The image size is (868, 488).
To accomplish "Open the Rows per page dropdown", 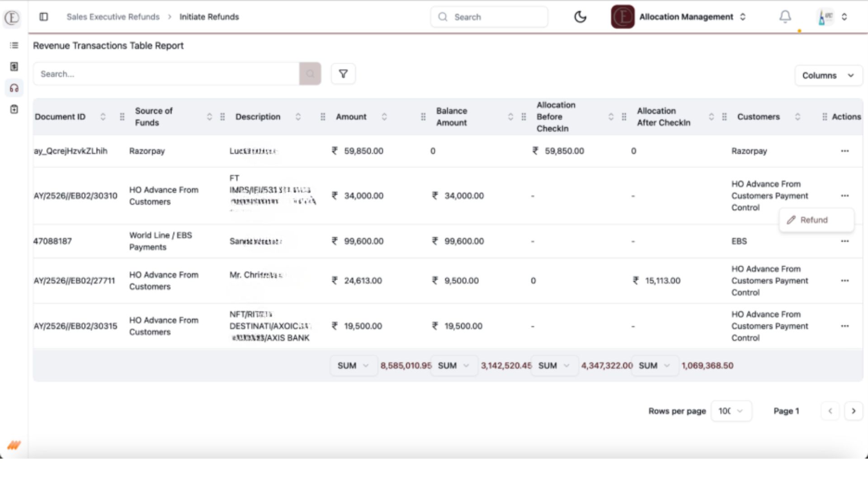I will [731, 411].
